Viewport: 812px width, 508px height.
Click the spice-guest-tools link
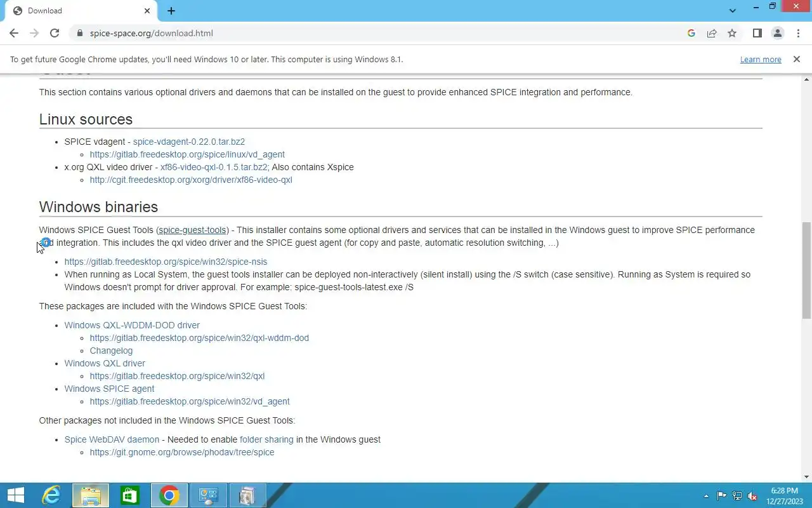tap(192, 230)
